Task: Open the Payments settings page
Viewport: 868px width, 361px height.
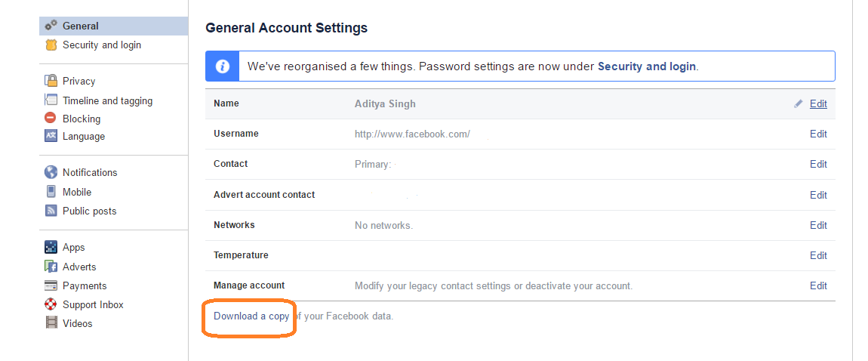Action: (x=84, y=285)
